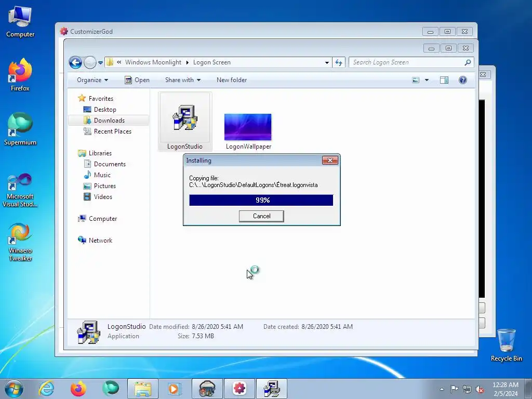Open Winaero Tweaker desktop shortcut
The width and height of the screenshot is (532, 399).
[x=20, y=242]
